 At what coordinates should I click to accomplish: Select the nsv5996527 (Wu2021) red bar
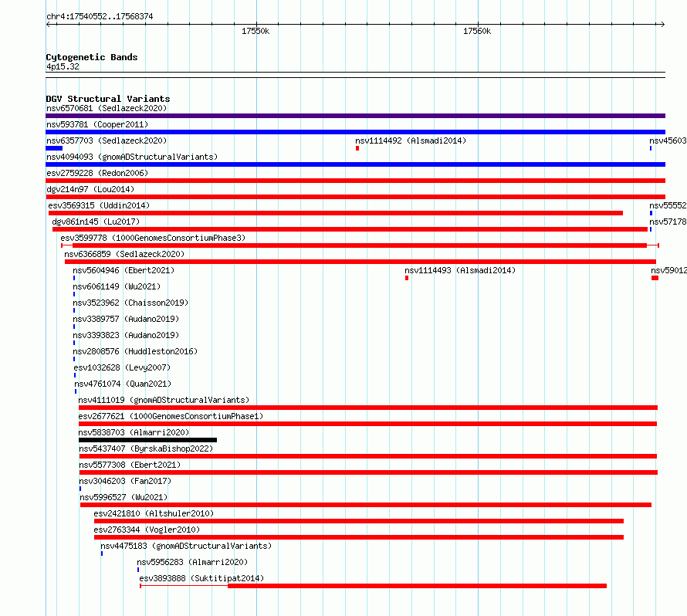[x=366, y=505]
